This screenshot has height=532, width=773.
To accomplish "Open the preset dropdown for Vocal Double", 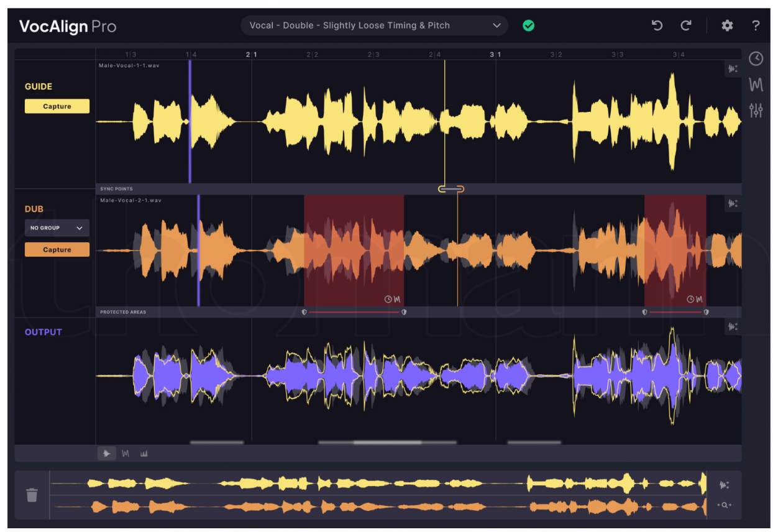I will [x=374, y=25].
